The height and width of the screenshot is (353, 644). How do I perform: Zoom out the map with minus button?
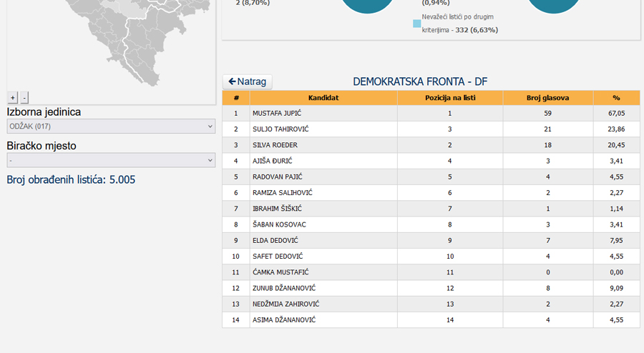(x=24, y=98)
